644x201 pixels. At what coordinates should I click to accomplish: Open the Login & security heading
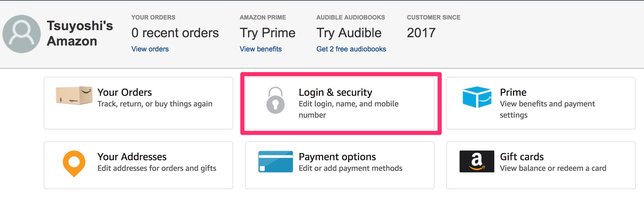tap(335, 93)
